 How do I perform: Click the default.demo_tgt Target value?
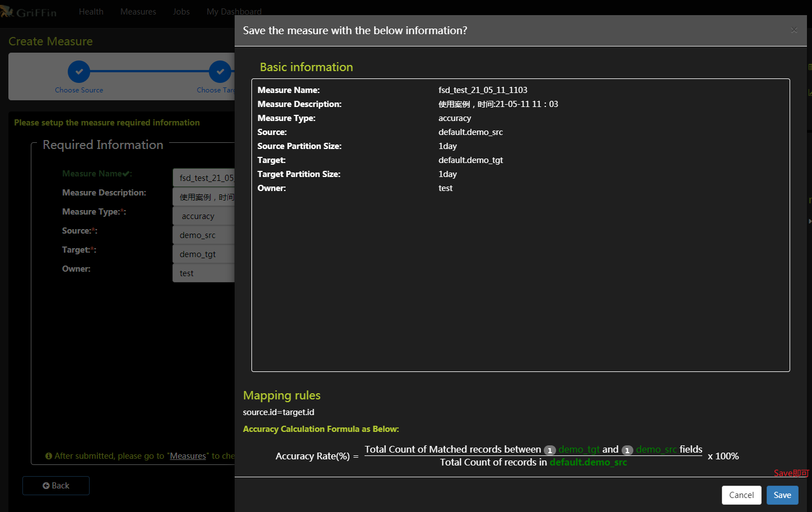470,160
